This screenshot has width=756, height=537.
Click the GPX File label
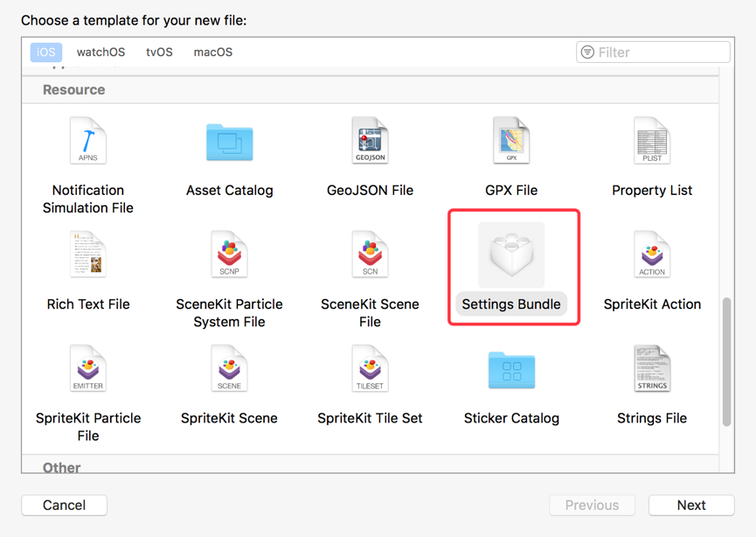pos(511,190)
